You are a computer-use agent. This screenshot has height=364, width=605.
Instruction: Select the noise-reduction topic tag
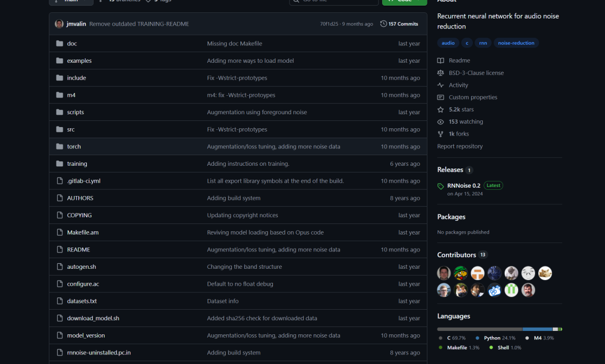516,43
